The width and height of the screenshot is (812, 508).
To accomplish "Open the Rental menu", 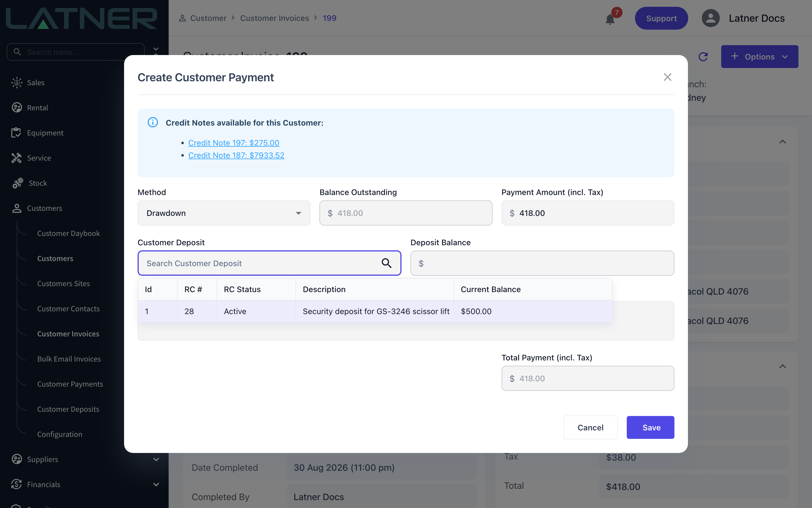I will click(37, 108).
